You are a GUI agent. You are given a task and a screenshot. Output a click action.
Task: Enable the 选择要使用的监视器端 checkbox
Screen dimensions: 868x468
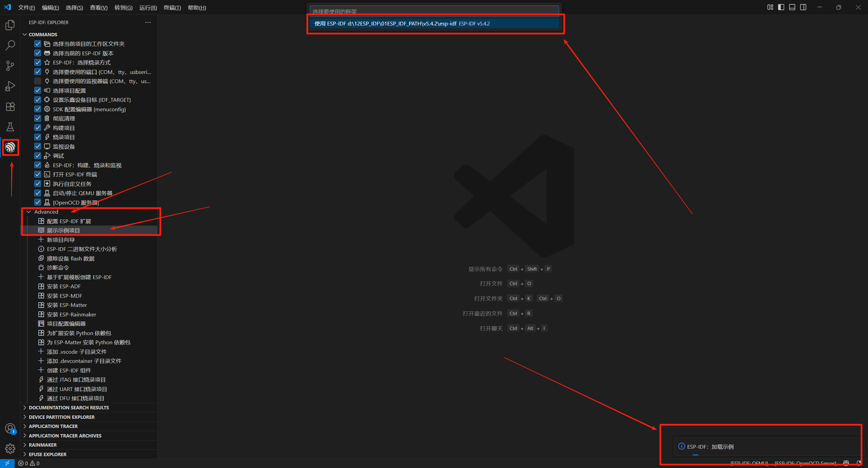(38, 81)
